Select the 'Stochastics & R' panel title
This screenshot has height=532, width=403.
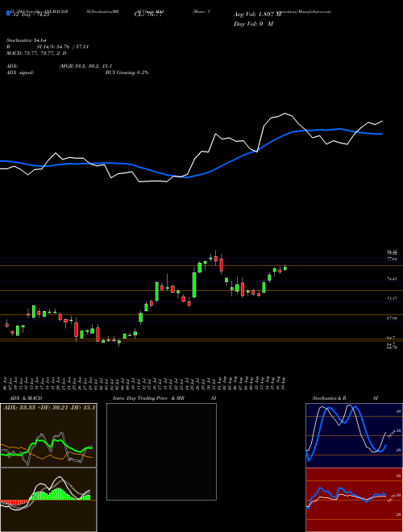[x=330, y=398]
